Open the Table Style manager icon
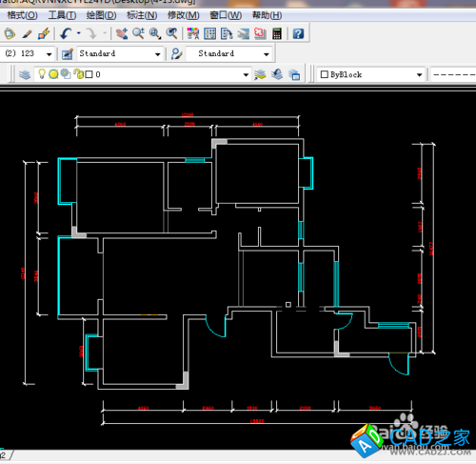 176,53
